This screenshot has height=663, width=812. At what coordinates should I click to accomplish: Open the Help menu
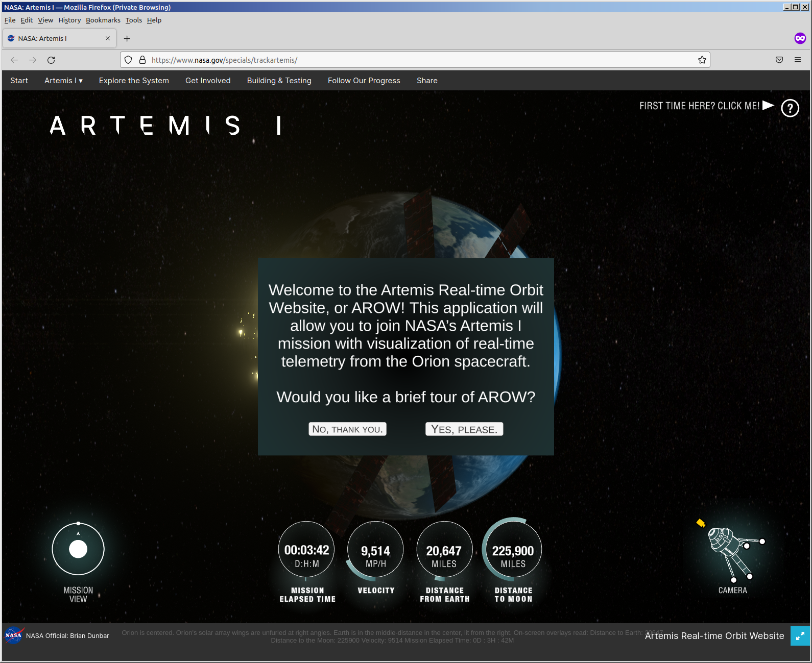(154, 20)
